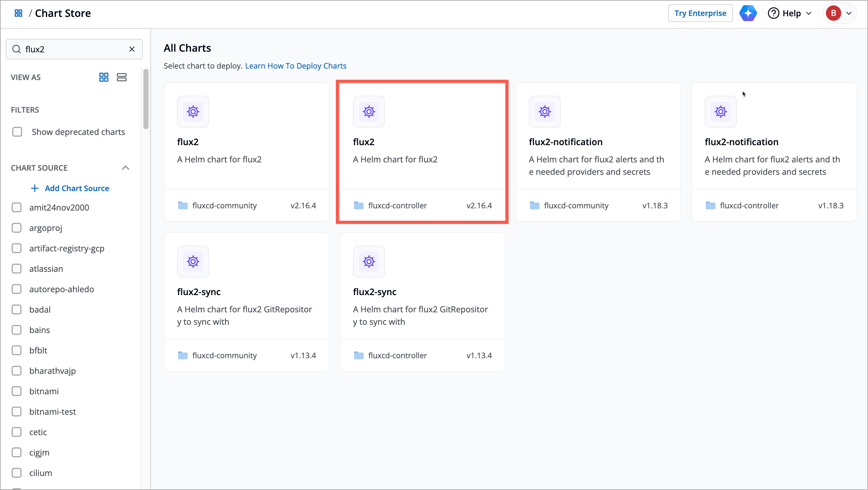Open Learn How To Deploy Charts link
Viewport: 868px width, 490px height.
tap(295, 66)
